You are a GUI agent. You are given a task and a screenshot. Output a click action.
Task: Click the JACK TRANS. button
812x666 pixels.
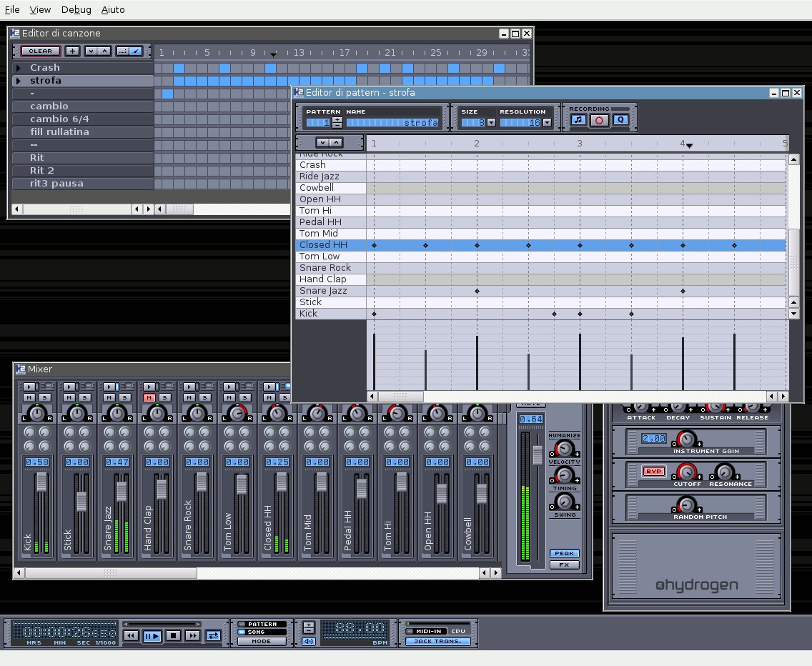[438, 641]
